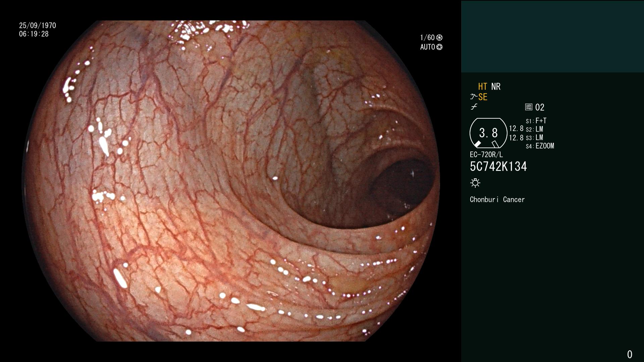Click the shutter icon beside 1/60
Screen dimensions: 644x362
click(439, 38)
